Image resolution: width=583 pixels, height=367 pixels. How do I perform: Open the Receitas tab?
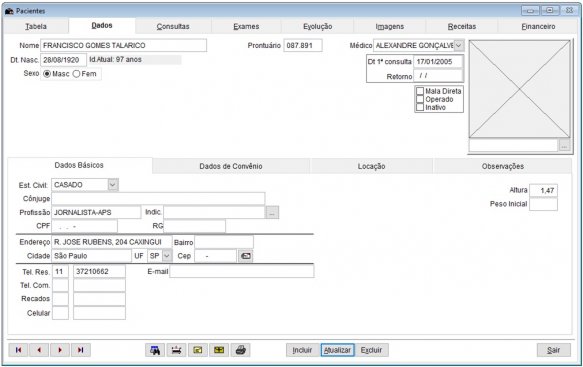tap(462, 26)
